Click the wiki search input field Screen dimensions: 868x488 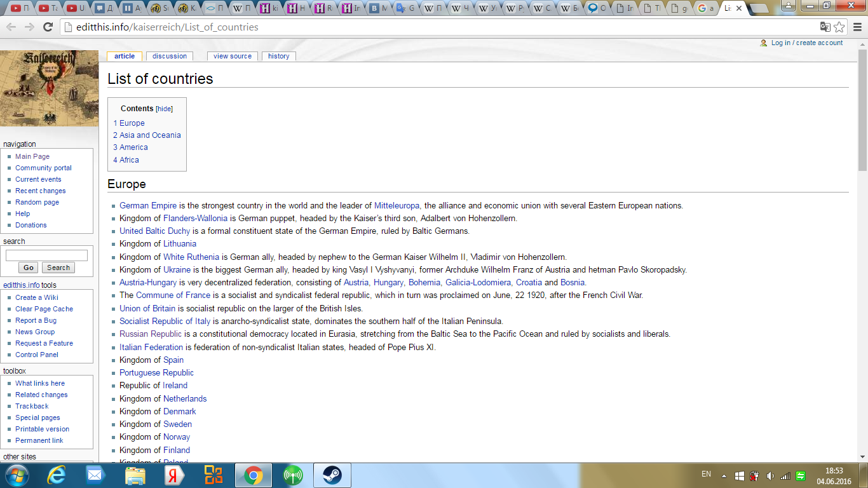[x=46, y=255]
